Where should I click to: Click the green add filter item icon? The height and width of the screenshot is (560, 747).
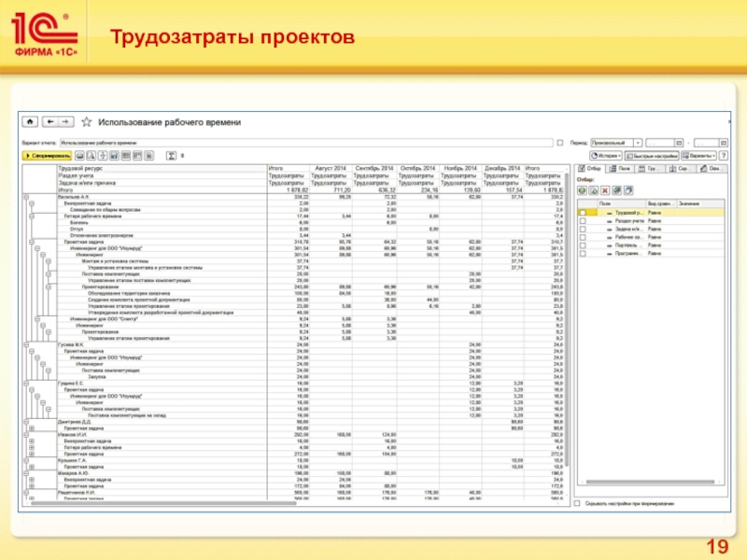point(581,190)
